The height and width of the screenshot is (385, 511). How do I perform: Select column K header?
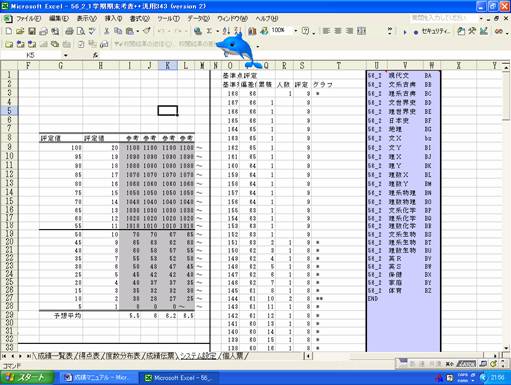click(168, 66)
